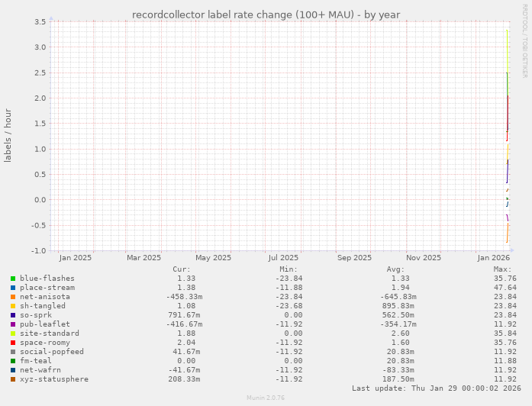
Task: Click the -1.0 y-axis value
Action: 38,251
